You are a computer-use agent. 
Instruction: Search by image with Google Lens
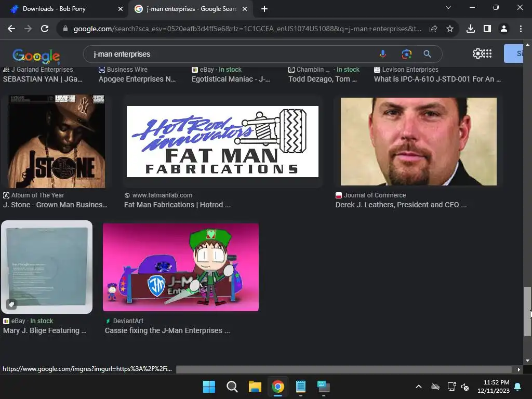click(406, 54)
